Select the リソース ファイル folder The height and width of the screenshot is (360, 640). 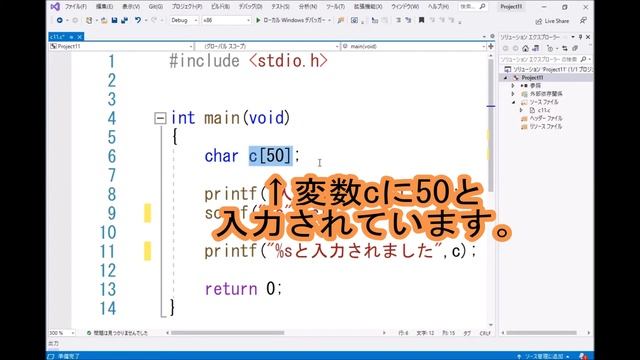[546, 127]
